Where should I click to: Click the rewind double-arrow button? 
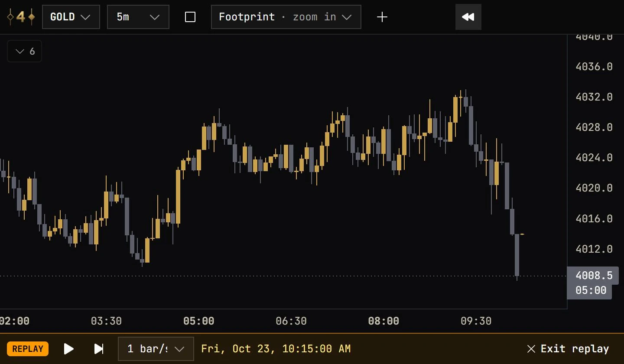(x=468, y=17)
